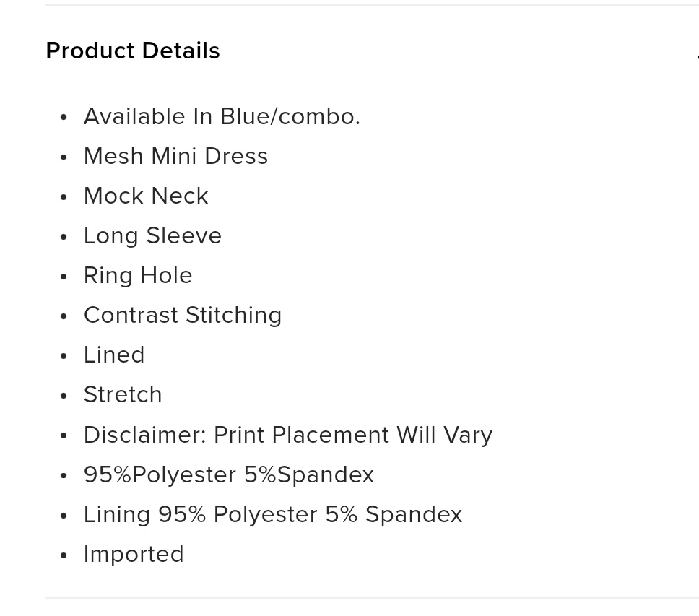Viewport: 699px width, 616px height.
Task: Select the 'Long Sleeve' bullet text
Action: (x=152, y=235)
